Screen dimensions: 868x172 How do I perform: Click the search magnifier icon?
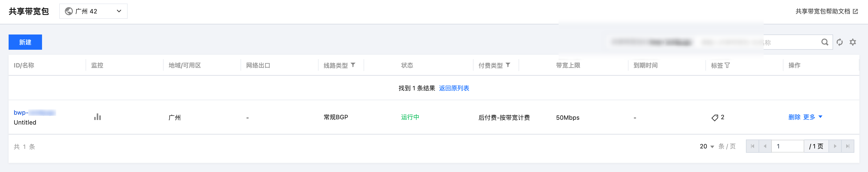pos(824,42)
